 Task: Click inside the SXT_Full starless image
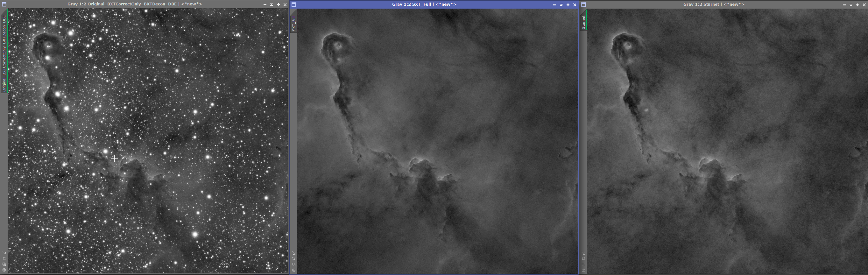(438, 141)
